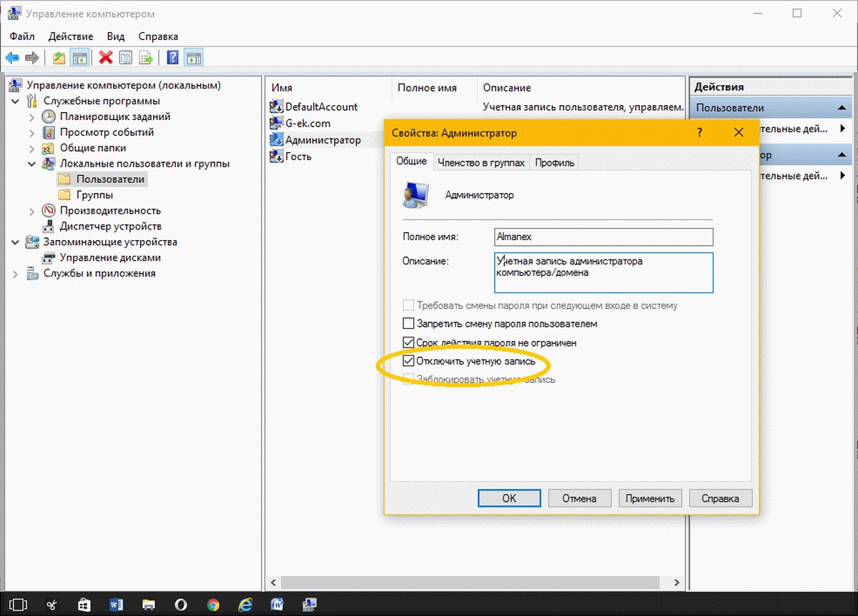858x616 pixels.
Task: Select 'Группы' folder in the tree
Action: click(x=94, y=195)
